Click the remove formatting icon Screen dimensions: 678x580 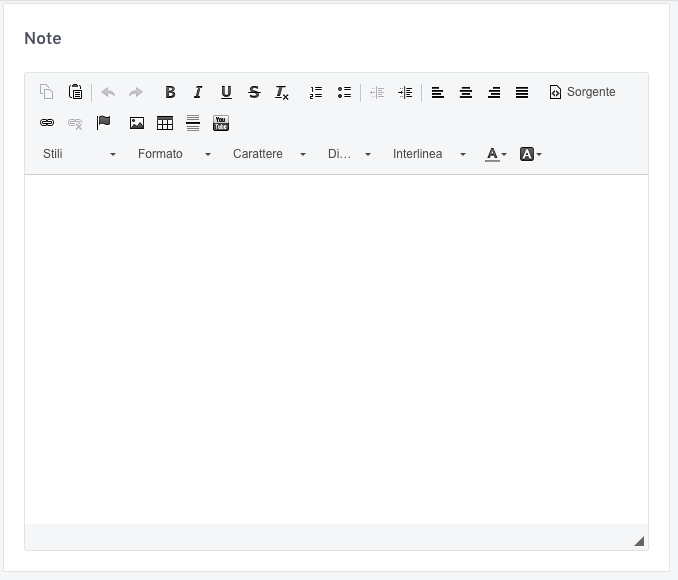(282, 92)
